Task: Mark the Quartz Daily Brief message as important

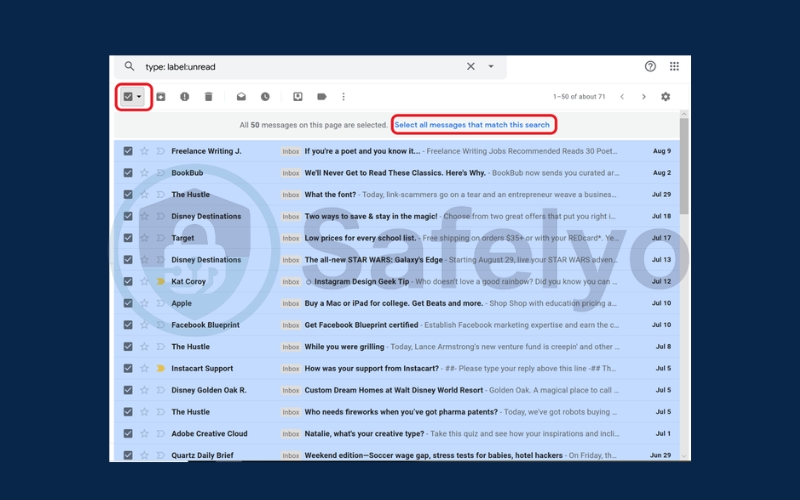Action: [161, 455]
